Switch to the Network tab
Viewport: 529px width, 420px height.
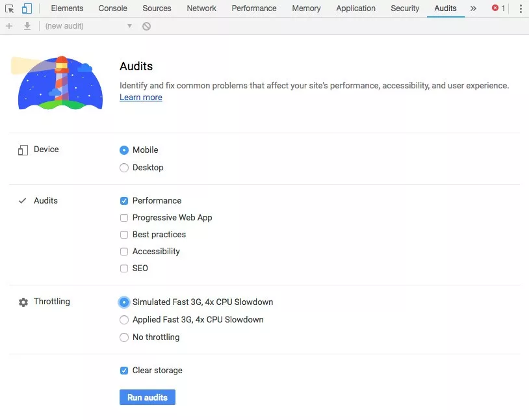click(201, 8)
